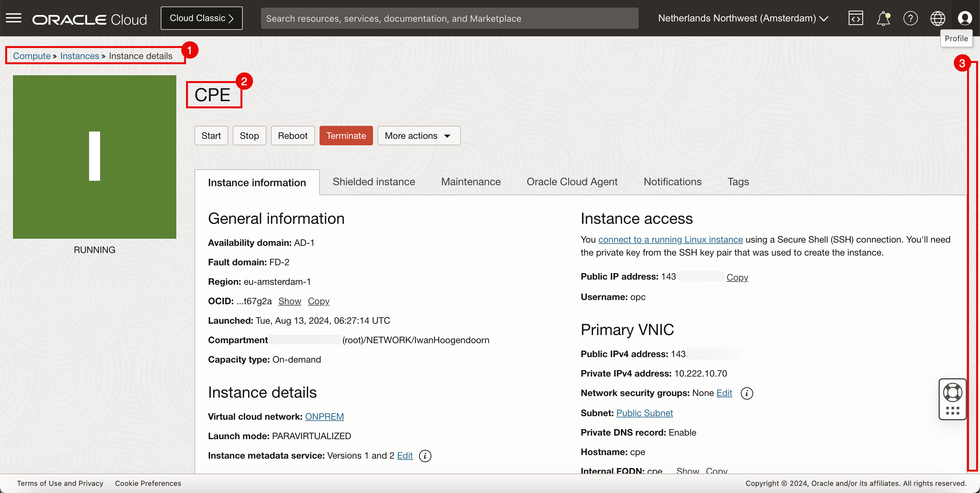Open the Netherlands Northwest region selector
980x493 pixels.
tap(743, 18)
